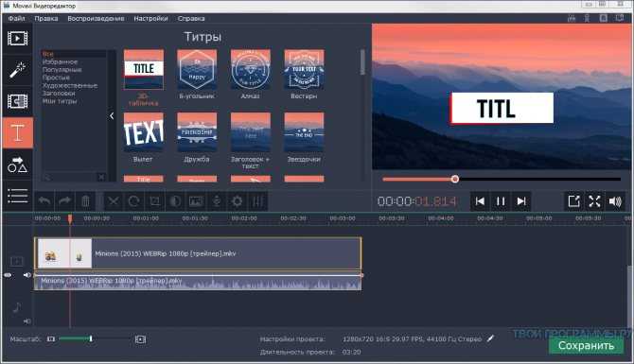Open the Shapes and callouts tab

point(17,165)
